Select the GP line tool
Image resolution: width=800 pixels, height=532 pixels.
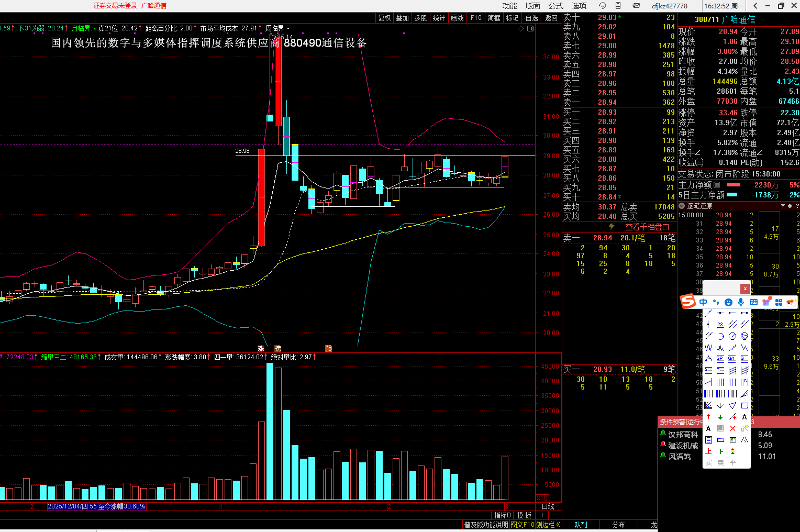[720, 359]
